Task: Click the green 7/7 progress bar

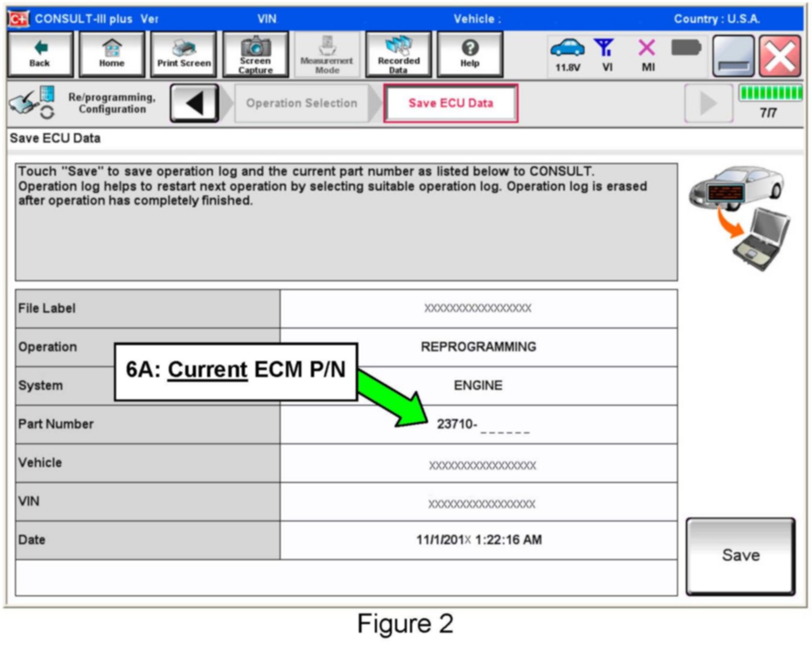Action: pyautogui.click(x=770, y=94)
